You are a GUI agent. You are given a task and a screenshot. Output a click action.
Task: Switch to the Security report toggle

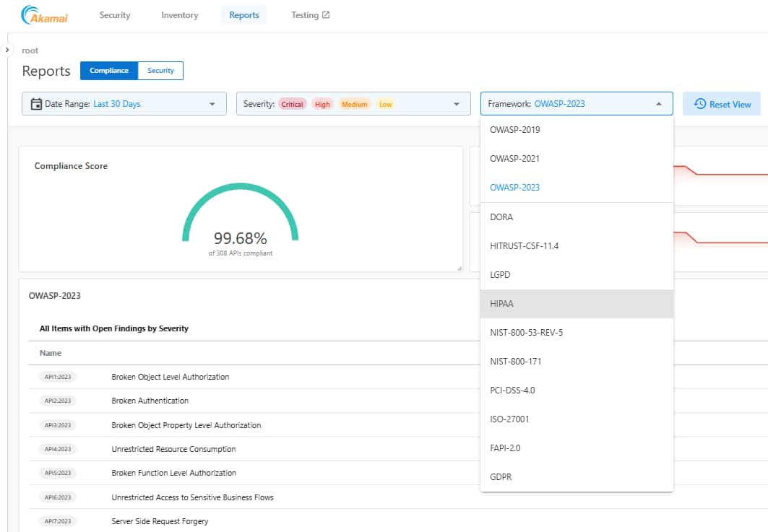[x=160, y=71]
